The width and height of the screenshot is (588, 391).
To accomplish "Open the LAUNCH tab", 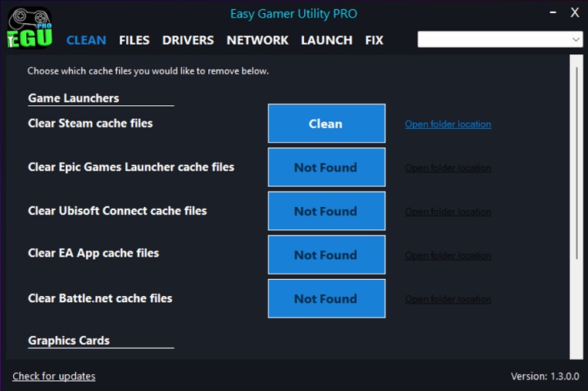I will tap(326, 40).
